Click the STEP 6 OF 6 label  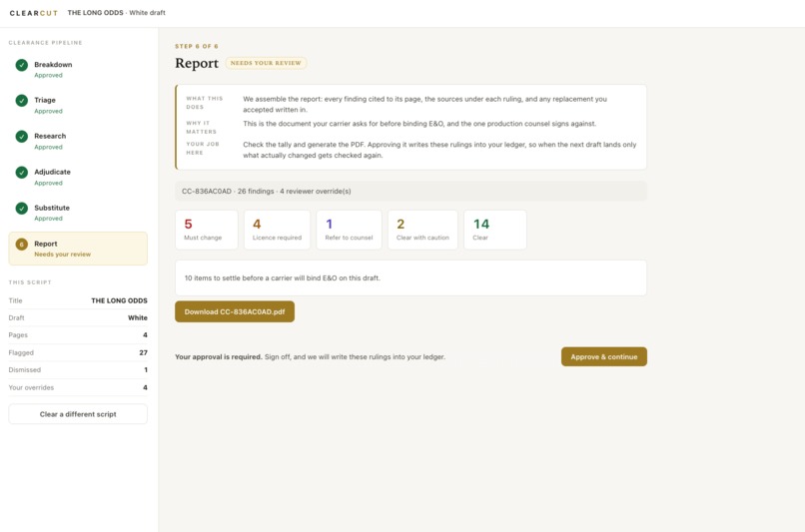197,46
